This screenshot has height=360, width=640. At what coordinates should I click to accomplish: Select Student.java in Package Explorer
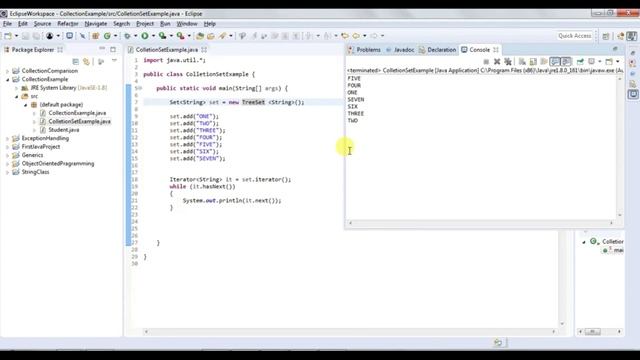point(64,130)
